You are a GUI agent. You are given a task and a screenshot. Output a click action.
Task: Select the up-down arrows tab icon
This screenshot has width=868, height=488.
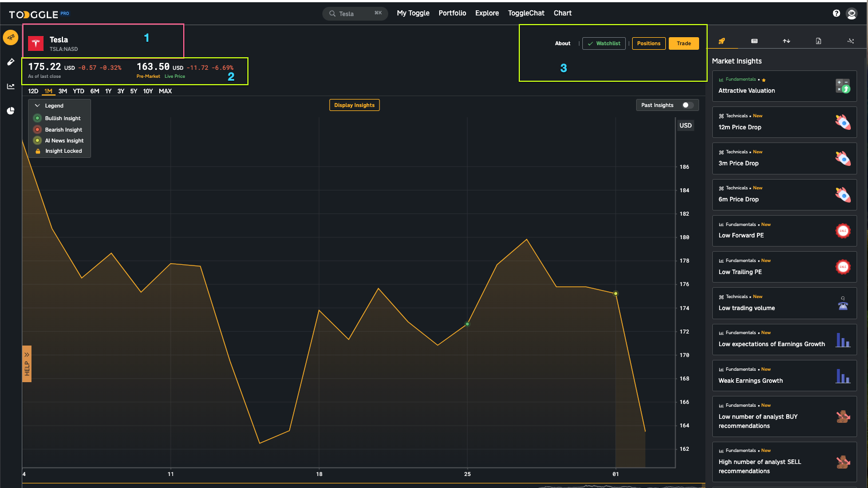click(x=786, y=41)
